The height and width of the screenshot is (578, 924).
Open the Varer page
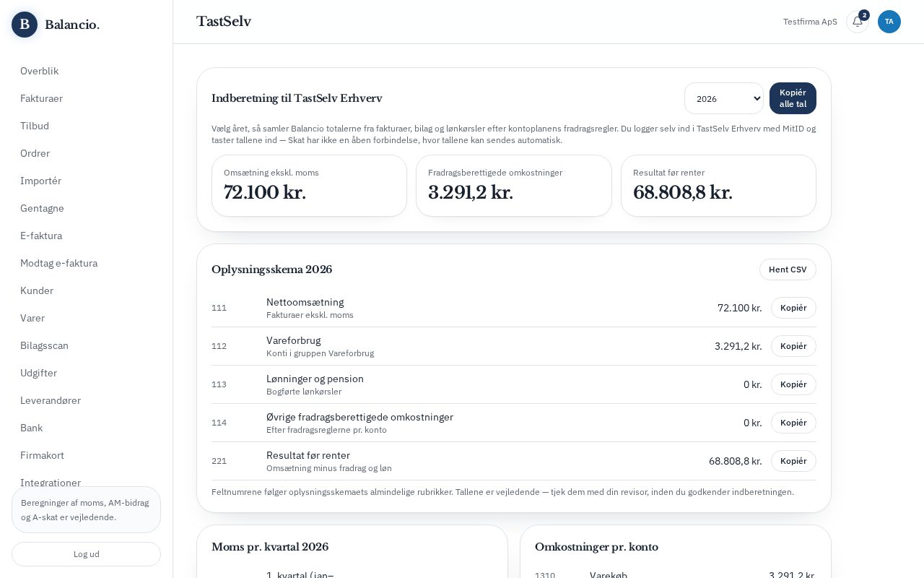[87, 318]
